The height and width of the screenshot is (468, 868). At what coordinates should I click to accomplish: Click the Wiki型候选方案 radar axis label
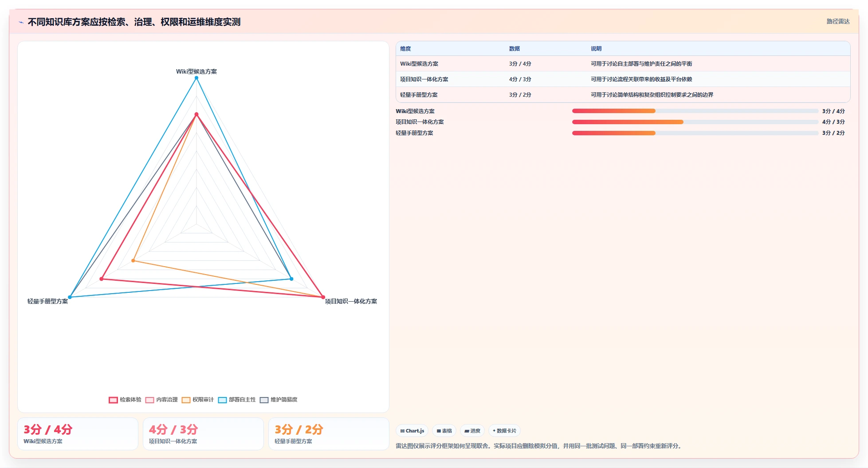click(x=196, y=71)
